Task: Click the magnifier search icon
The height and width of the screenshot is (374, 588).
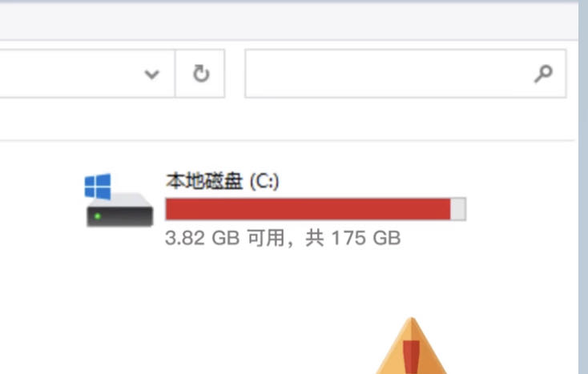Action: pyautogui.click(x=543, y=74)
